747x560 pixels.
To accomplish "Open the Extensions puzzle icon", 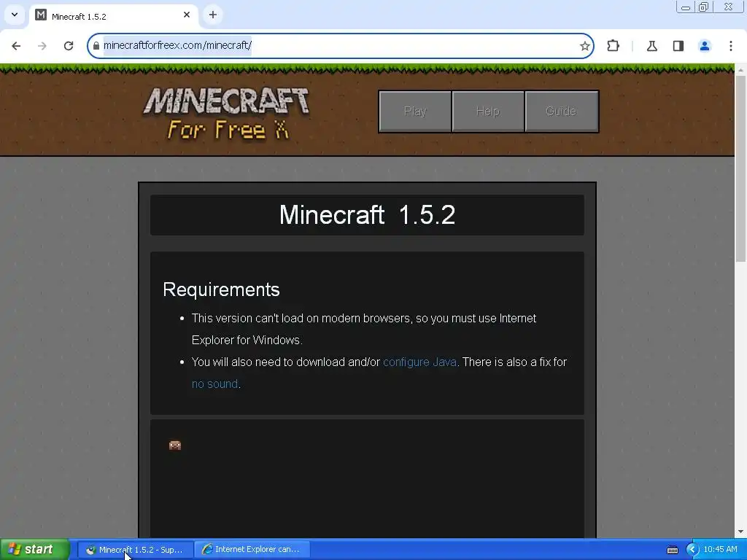I will pyautogui.click(x=613, y=46).
